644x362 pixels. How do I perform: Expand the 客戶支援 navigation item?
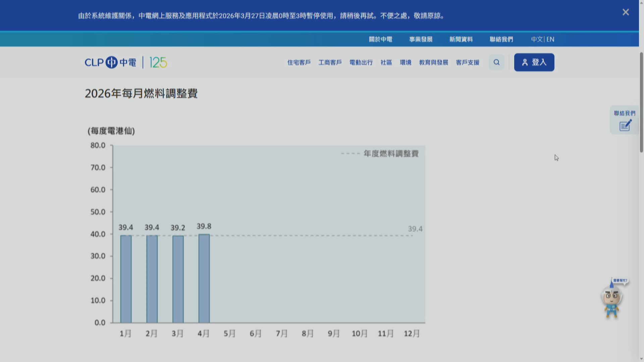(x=468, y=62)
